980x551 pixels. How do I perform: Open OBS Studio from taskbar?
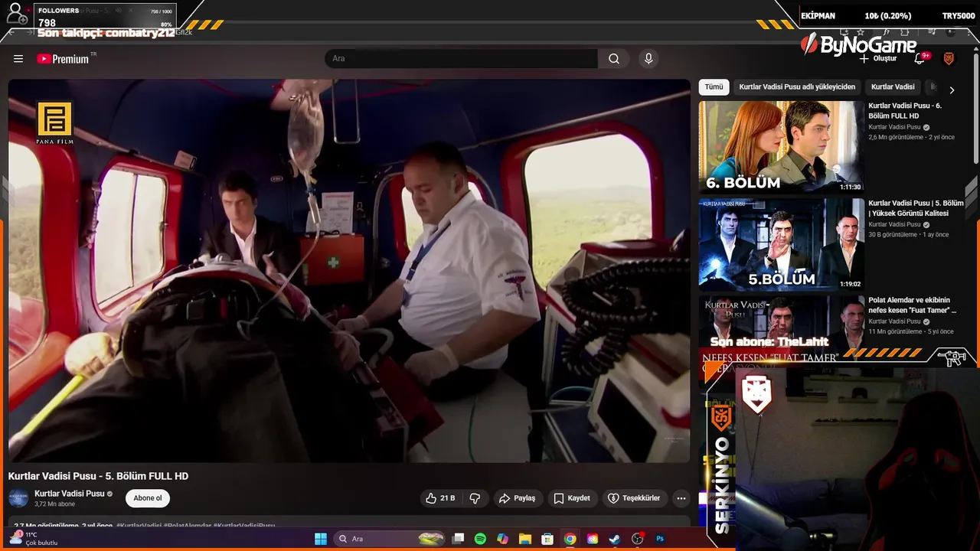coord(637,539)
